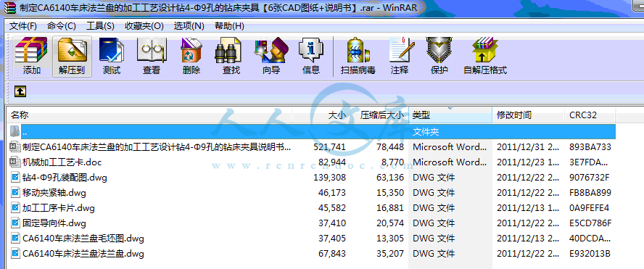The width and height of the screenshot is (644, 269).
Task: Click the size value 139,308
Action: (329, 178)
